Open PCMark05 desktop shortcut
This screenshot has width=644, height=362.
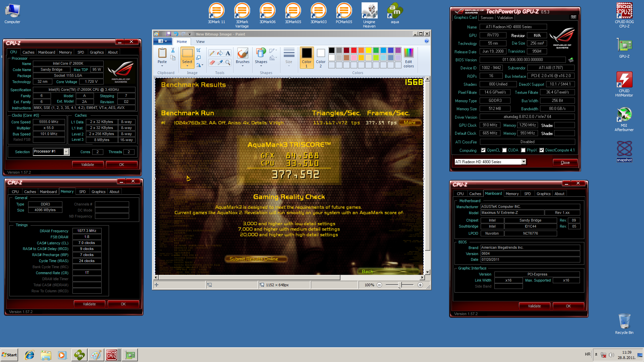point(344,14)
